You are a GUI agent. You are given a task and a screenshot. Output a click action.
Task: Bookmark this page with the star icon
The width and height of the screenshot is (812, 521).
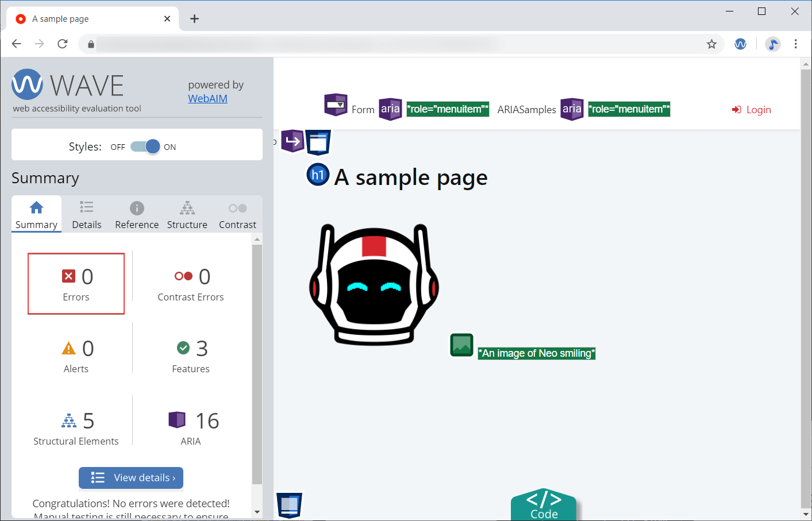click(711, 44)
